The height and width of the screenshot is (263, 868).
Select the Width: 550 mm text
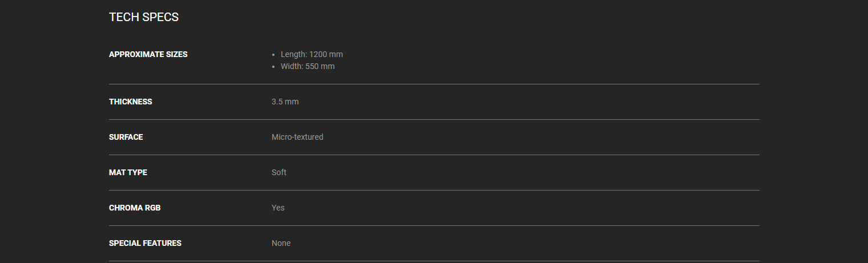pos(308,66)
